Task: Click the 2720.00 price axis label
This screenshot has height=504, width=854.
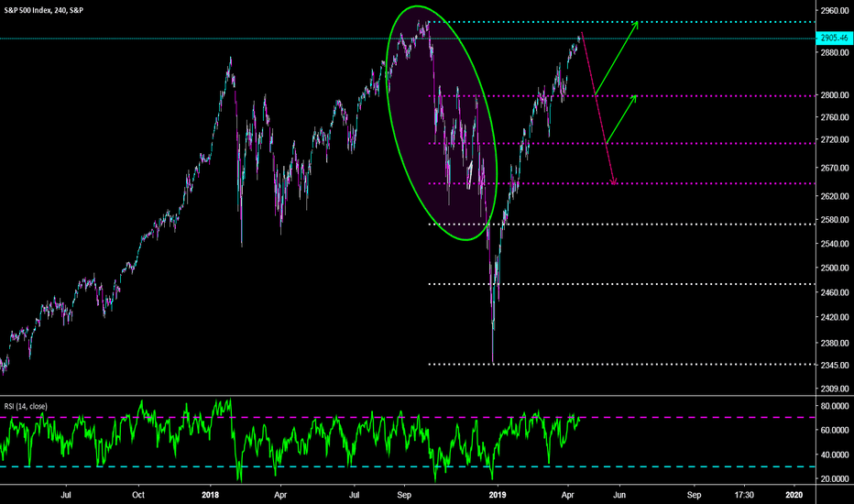Action: click(x=835, y=140)
